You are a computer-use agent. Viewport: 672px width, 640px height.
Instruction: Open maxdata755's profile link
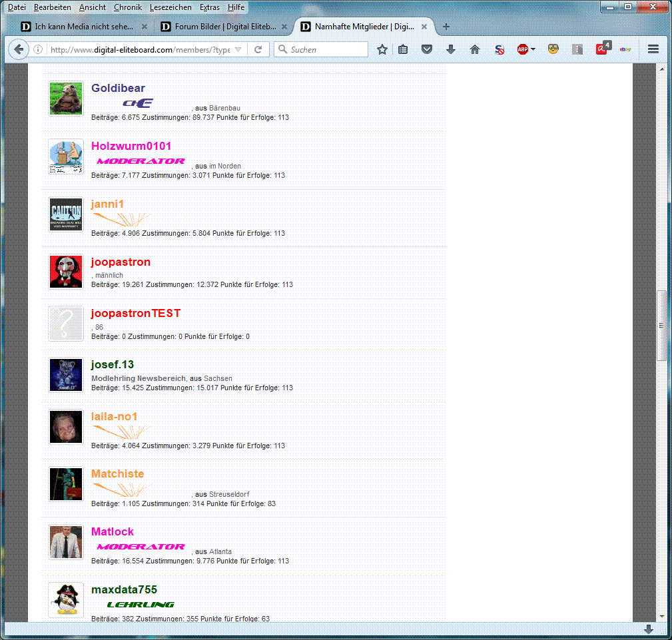(x=124, y=589)
